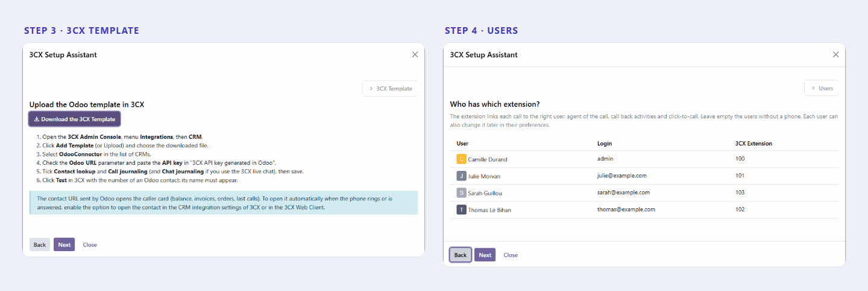This screenshot has height=291, width=868.
Task: Click login sarah@example.com
Action: coord(623,193)
